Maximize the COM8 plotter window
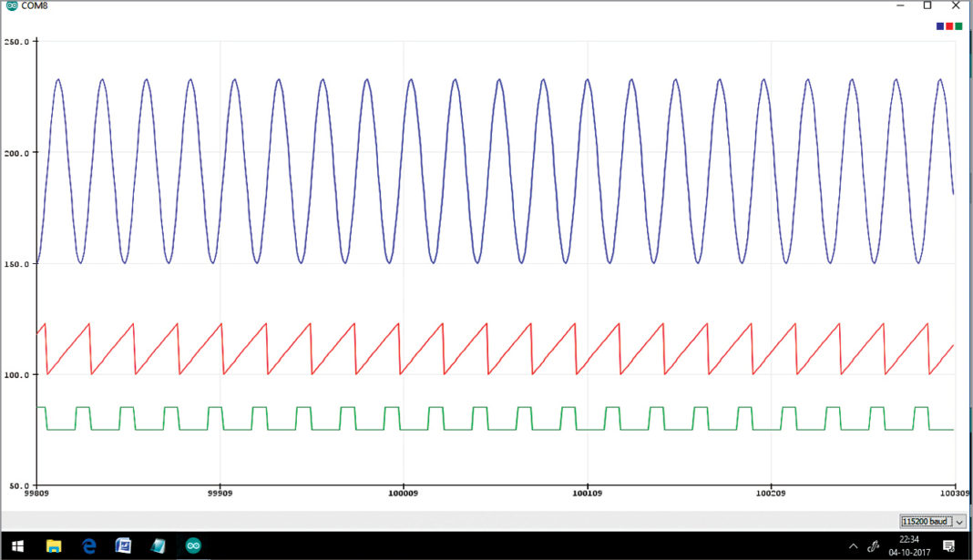 (x=927, y=5)
